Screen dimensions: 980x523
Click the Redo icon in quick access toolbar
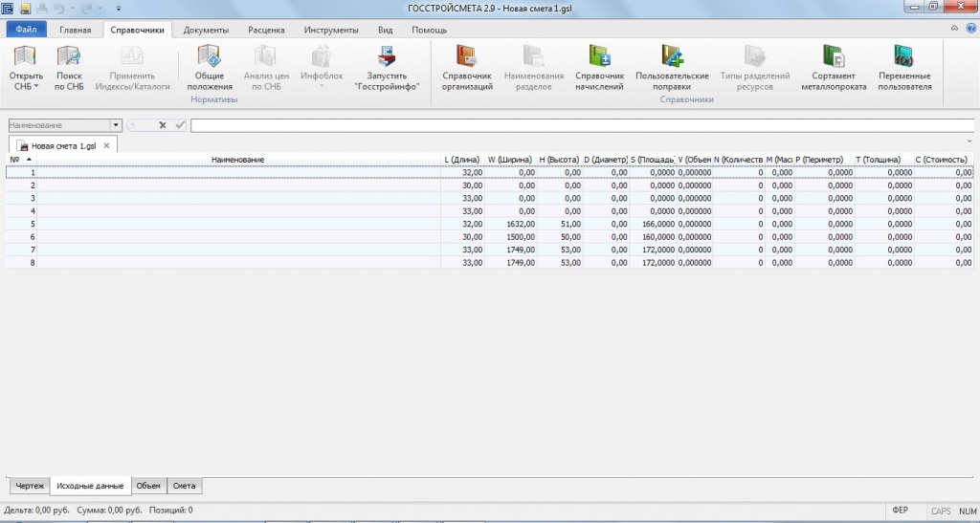[85, 9]
